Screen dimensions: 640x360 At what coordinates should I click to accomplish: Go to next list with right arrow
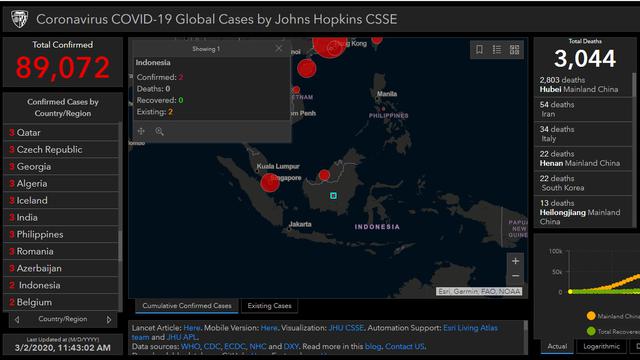point(109,320)
